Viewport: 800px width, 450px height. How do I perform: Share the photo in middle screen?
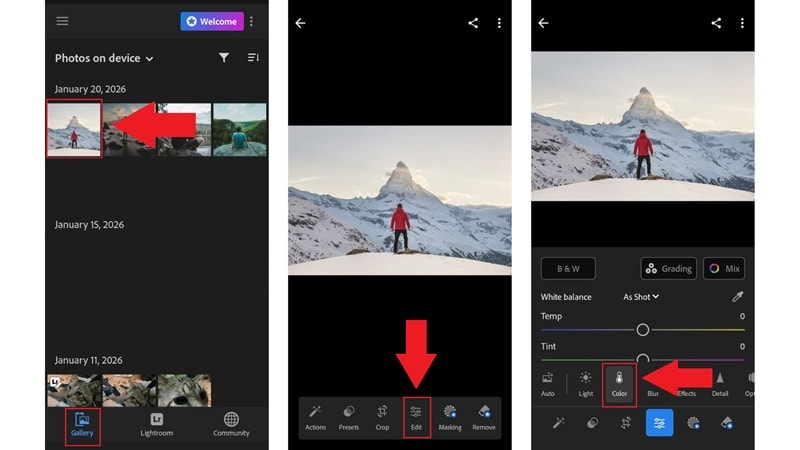click(473, 23)
